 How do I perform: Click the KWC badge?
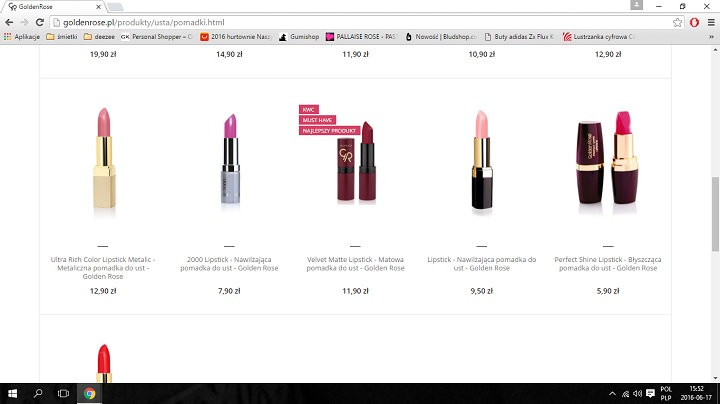309,110
